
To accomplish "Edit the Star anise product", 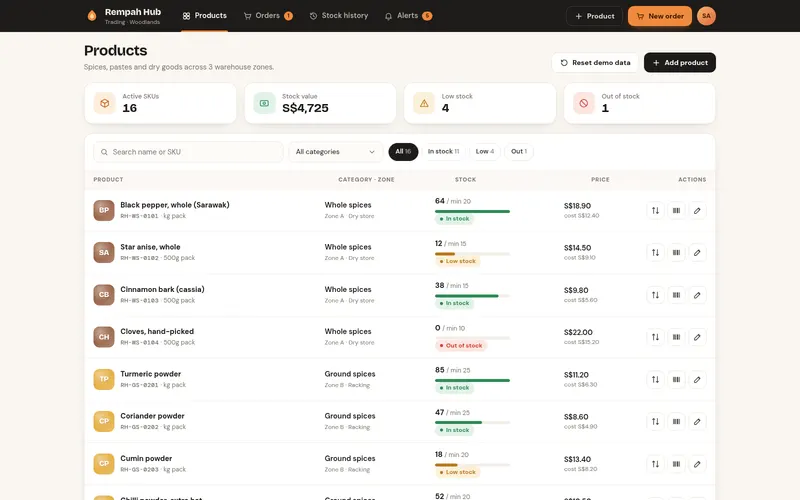I will [x=697, y=253].
